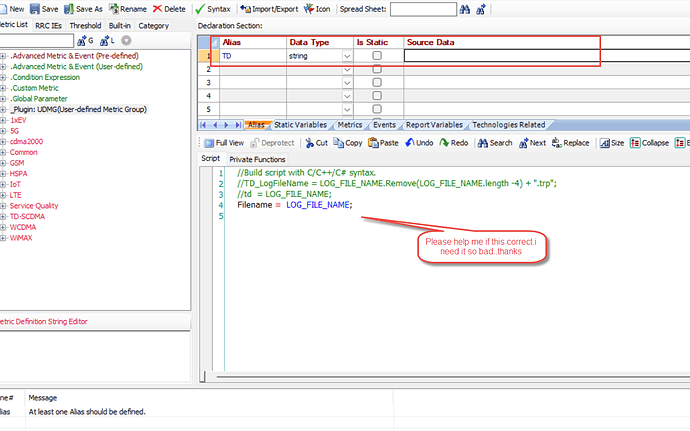The image size is (690, 431).
Task: Click the Source Data cell for TD
Action: click(547, 56)
